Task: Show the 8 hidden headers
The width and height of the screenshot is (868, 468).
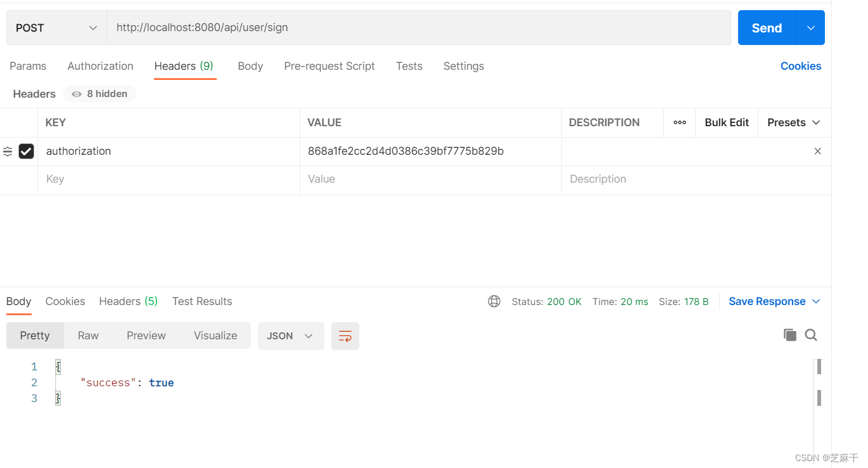Action: [99, 93]
